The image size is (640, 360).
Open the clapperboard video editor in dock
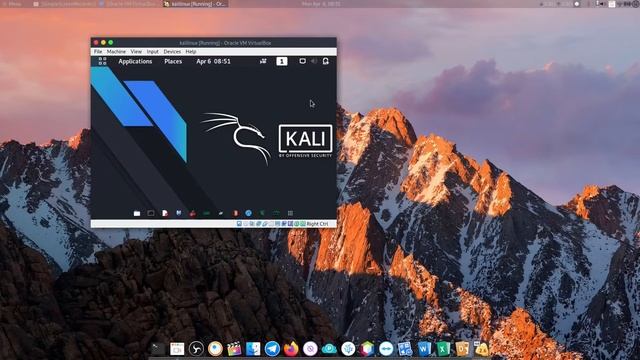[234, 349]
